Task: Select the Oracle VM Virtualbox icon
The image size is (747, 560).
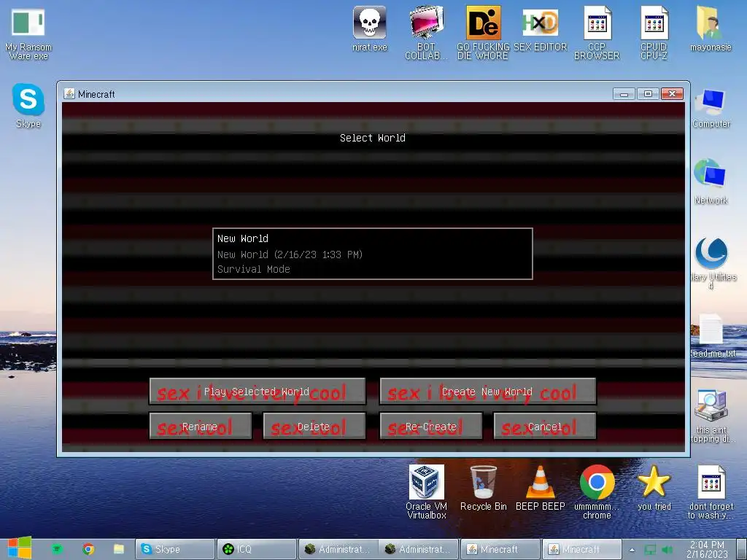Action: click(427, 491)
